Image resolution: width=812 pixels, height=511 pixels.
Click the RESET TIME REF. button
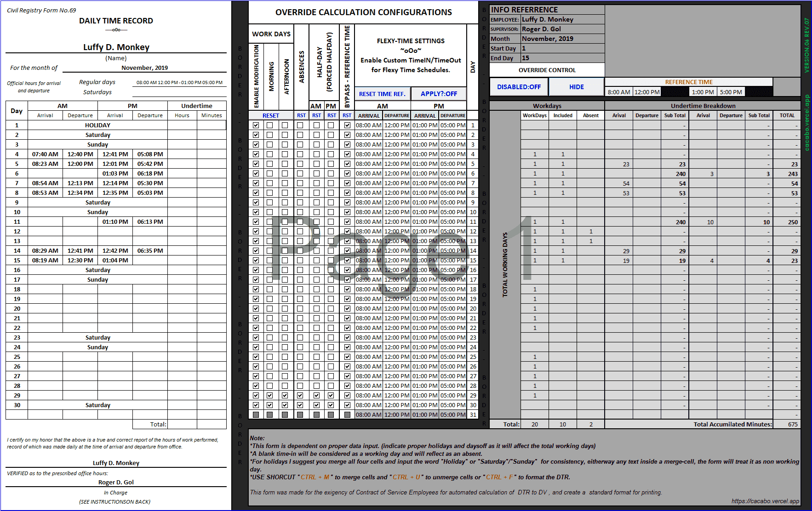[x=382, y=93]
